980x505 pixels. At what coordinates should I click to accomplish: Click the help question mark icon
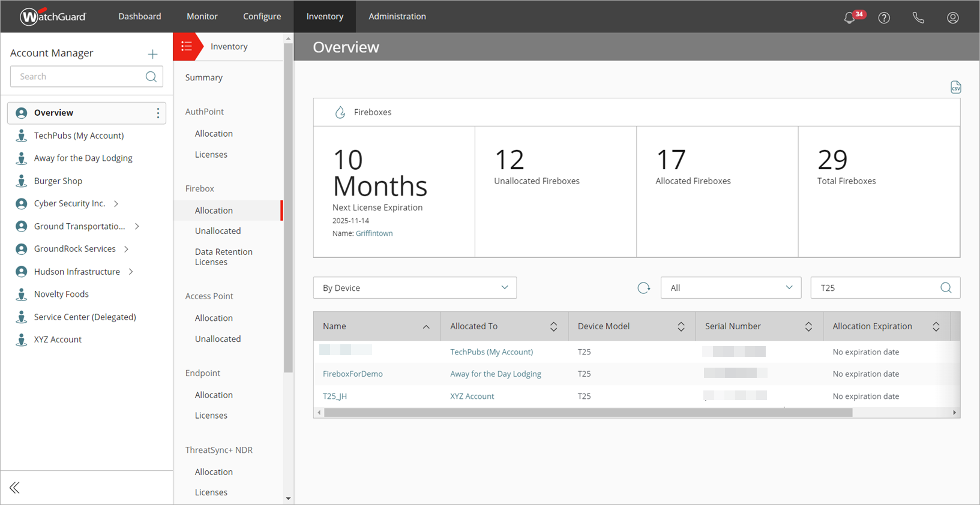[x=884, y=17]
